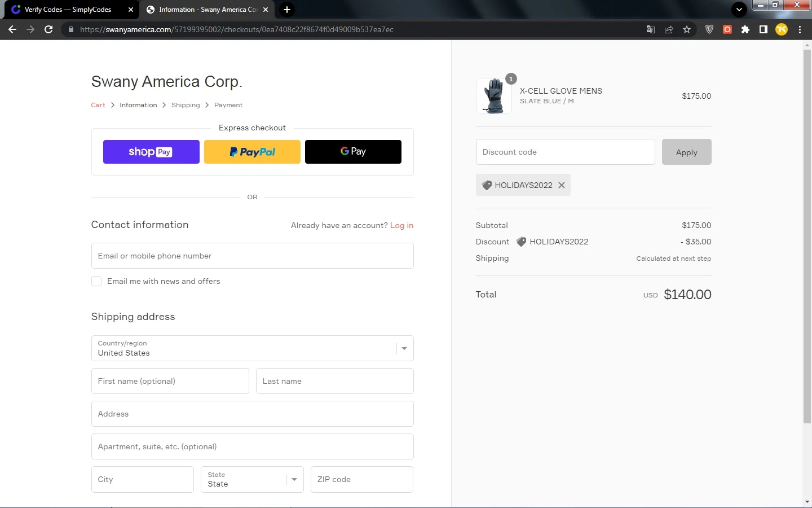This screenshot has width=812, height=508.
Task: Select Shipping breadcrumb step
Action: [x=186, y=105]
